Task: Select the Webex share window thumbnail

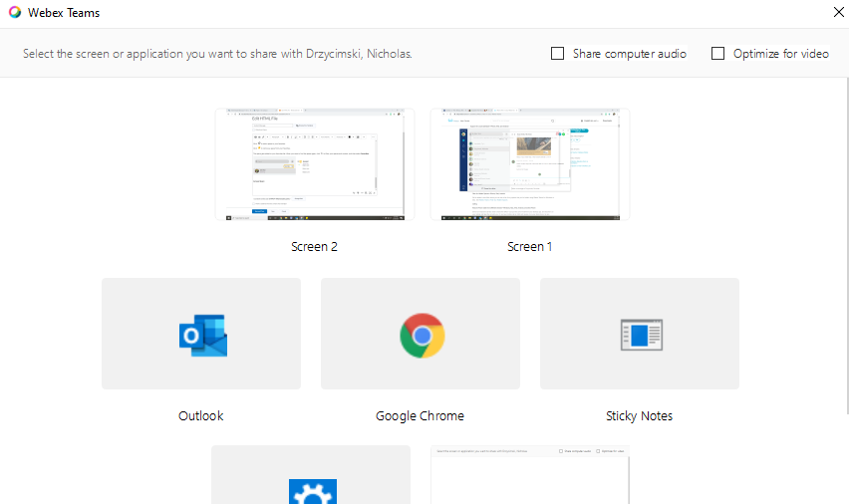Action: [530, 475]
